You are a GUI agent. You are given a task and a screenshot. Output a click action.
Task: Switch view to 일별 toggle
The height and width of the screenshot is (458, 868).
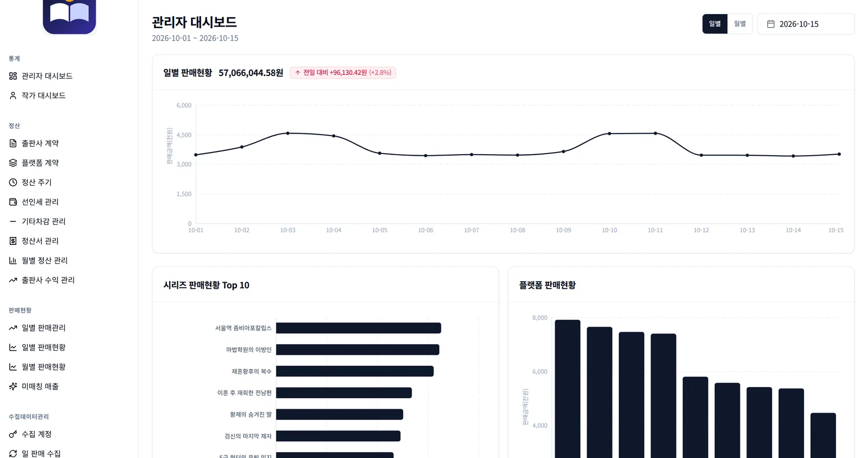tap(715, 24)
